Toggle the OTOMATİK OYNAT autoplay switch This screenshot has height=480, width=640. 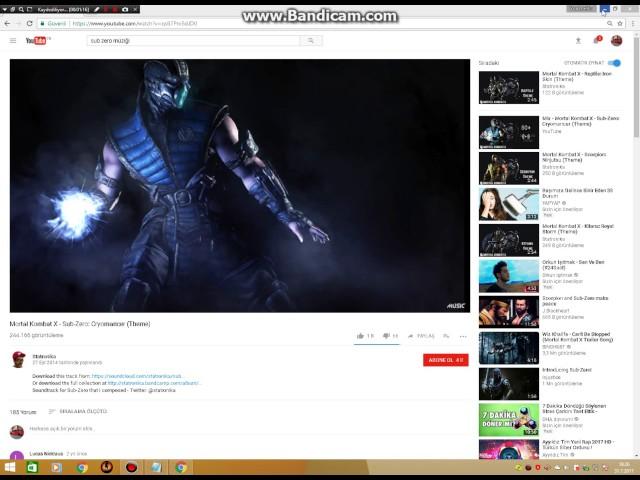tap(614, 63)
